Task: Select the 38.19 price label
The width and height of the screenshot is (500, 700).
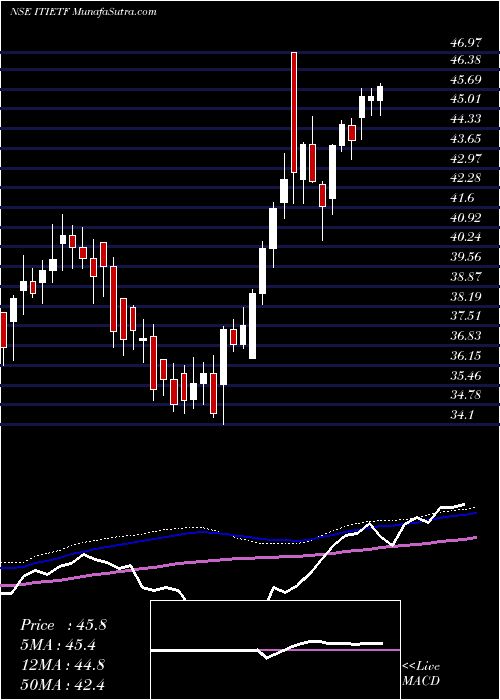Action: pos(466,296)
